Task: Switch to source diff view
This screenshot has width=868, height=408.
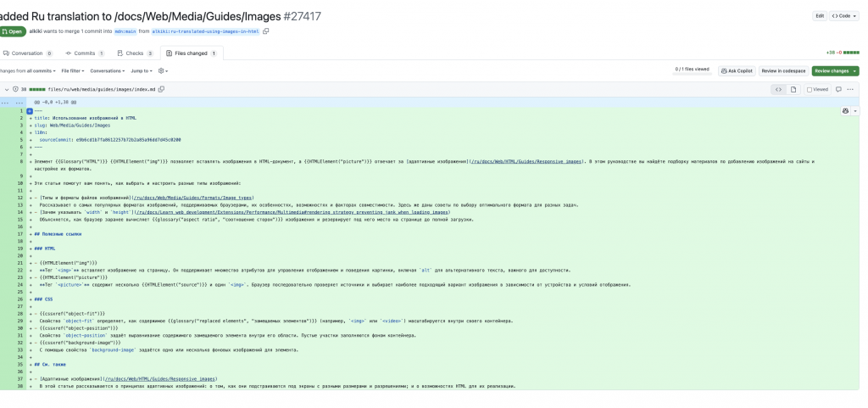Action: coord(777,89)
